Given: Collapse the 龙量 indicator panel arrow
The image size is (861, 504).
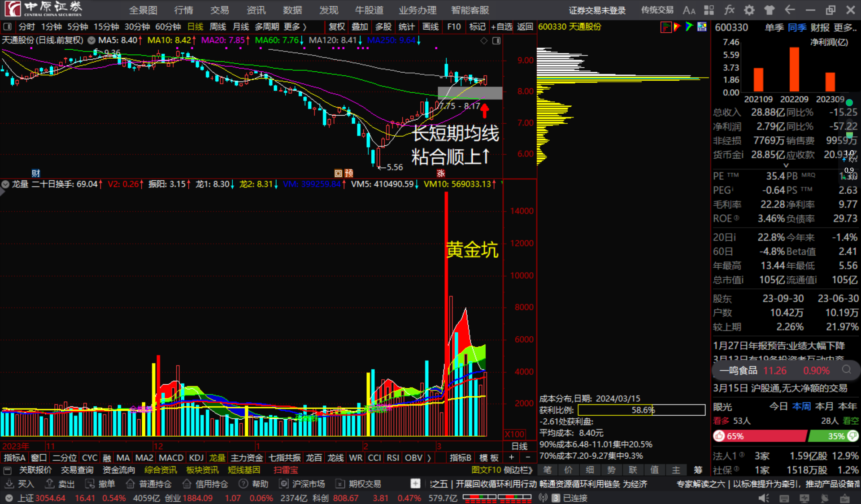Looking at the screenshot, I should pyautogui.click(x=5, y=184).
